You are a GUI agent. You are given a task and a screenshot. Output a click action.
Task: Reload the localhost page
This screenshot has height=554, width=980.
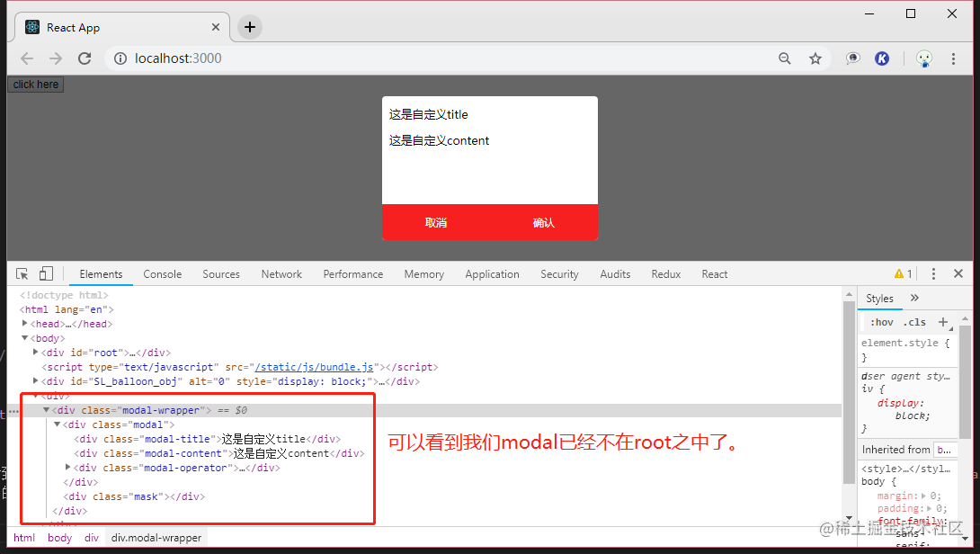(85, 58)
